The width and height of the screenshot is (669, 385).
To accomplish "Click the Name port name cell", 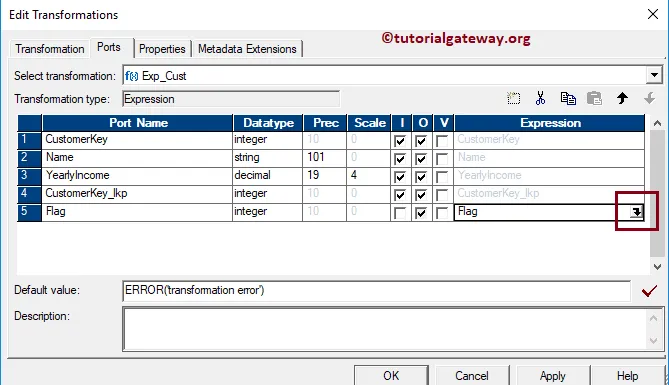I will click(137, 158).
